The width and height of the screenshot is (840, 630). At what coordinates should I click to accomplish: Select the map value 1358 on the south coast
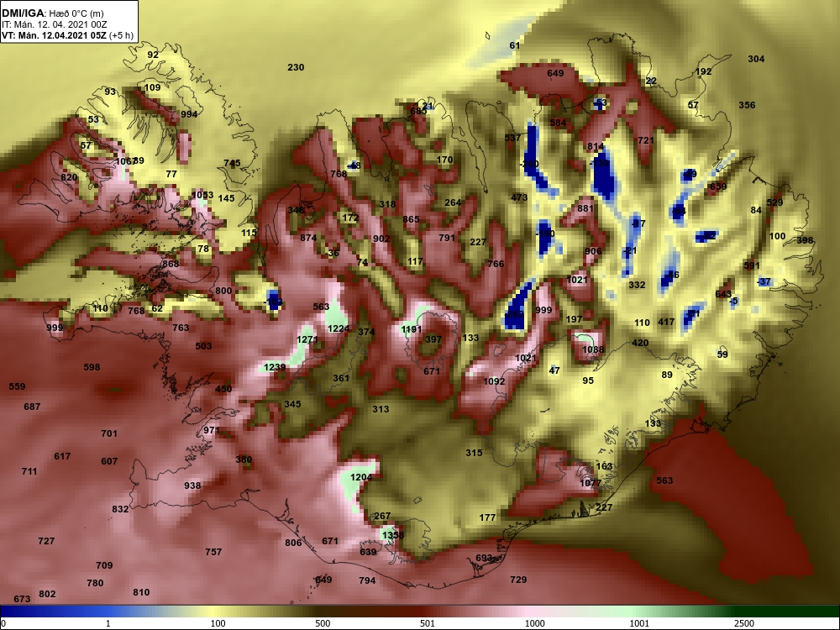coord(393,535)
